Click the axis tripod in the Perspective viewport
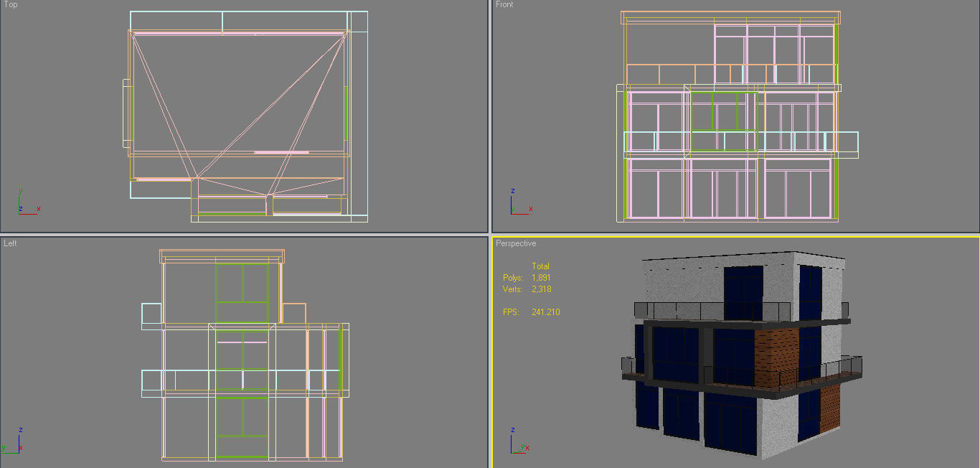 (x=519, y=439)
